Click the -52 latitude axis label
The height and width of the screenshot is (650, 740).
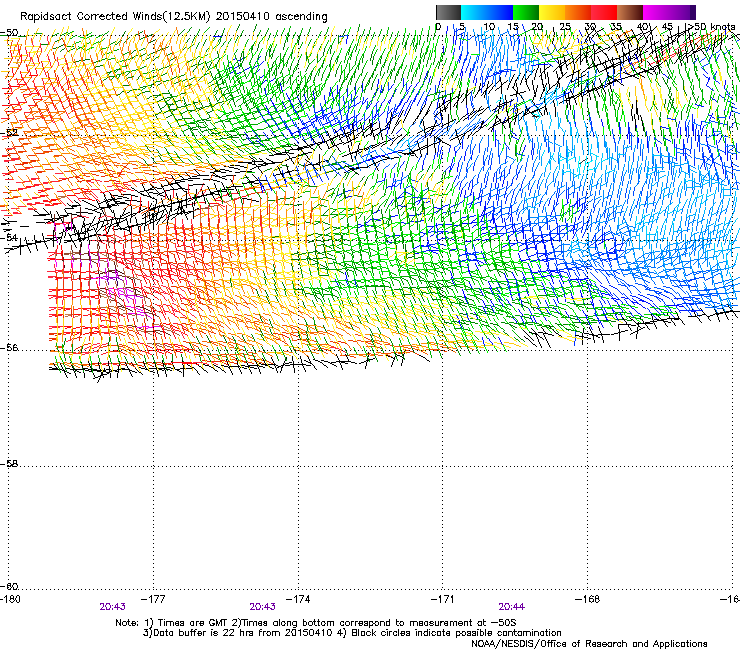tap(9, 133)
